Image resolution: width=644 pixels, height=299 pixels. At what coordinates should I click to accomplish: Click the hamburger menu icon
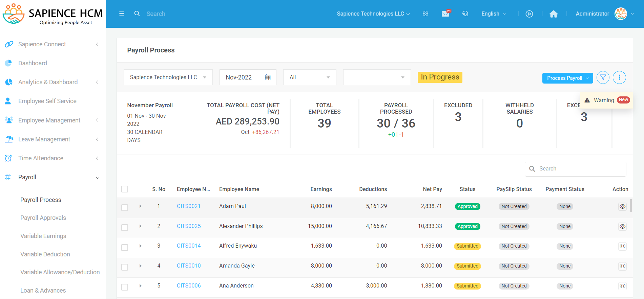pos(122,14)
